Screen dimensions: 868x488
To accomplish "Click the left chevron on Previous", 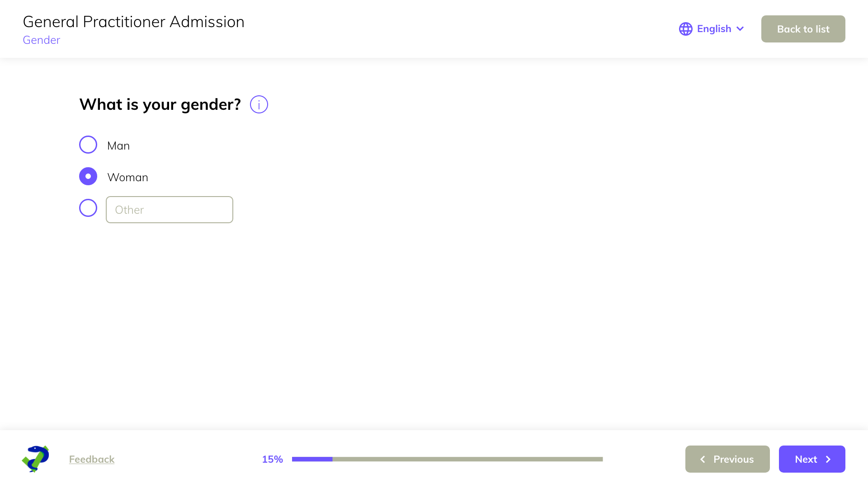I will click(x=703, y=459).
